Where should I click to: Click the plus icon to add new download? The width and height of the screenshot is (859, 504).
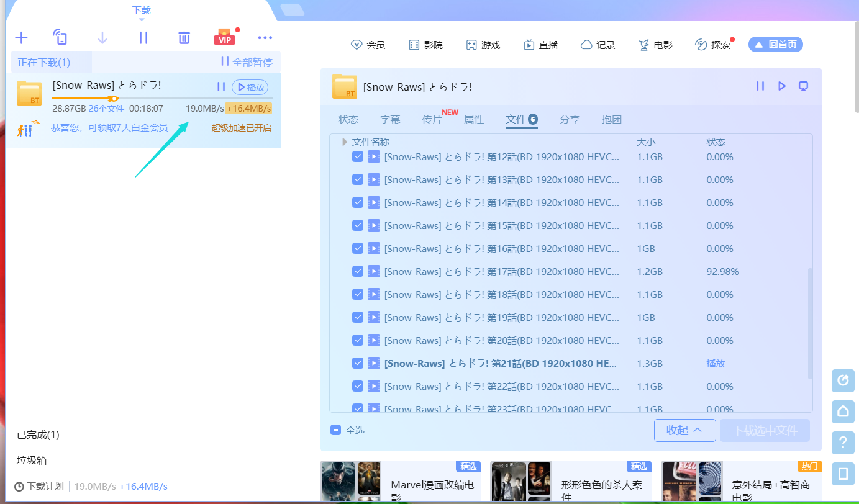pos(21,38)
